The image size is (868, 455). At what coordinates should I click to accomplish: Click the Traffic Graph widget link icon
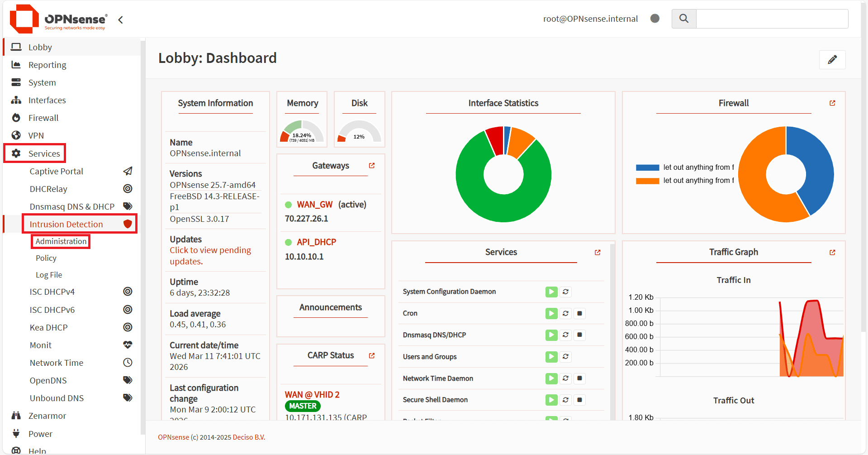point(832,253)
